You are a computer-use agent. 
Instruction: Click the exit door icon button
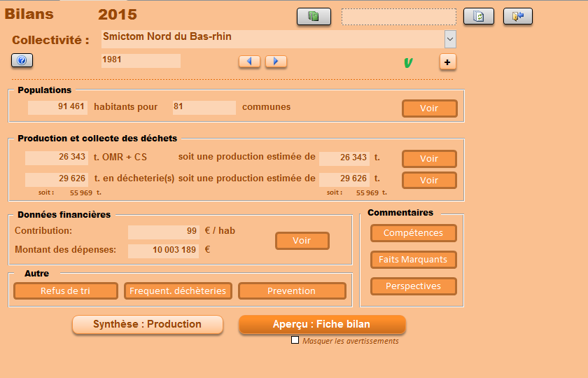tap(517, 17)
